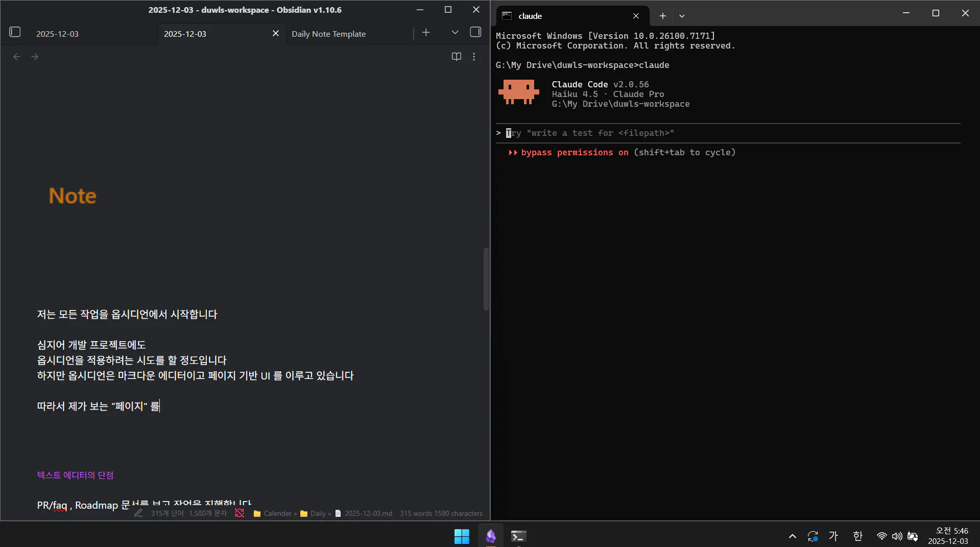The height and width of the screenshot is (547, 980).
Task: Expand the Obsidian tab list dropdown
Action: [x=455, y=33]
